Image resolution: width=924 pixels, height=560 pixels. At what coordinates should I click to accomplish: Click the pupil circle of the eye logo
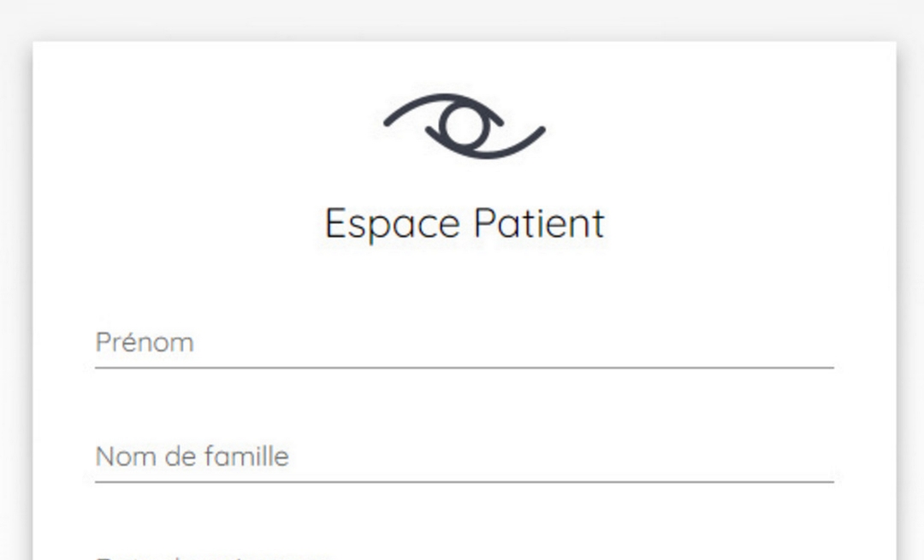coord(462,127)
